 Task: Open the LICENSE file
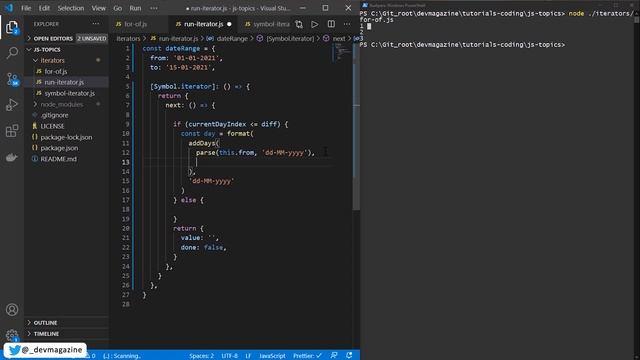click(x=52, y=126)
